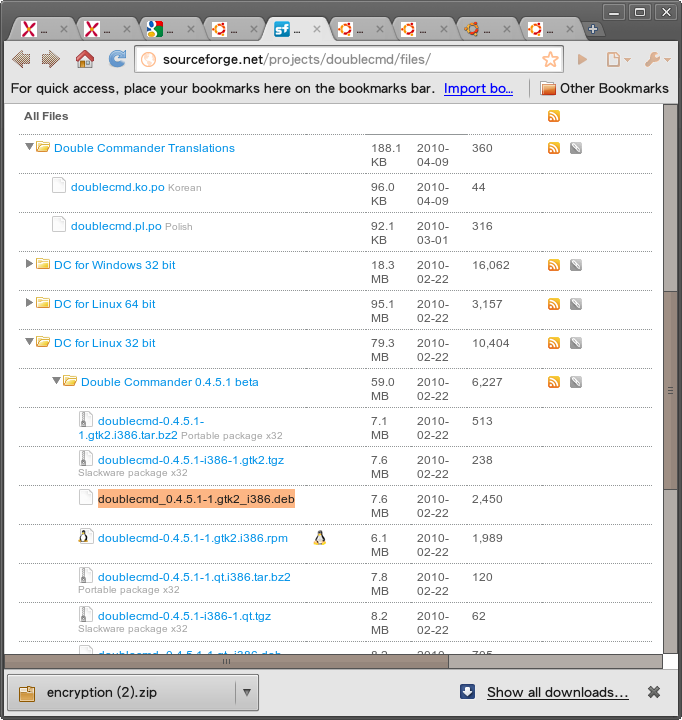Viewport: 682px width, 720px height.
Task: Open Double Commander Translations link
Action: (144, 148)
